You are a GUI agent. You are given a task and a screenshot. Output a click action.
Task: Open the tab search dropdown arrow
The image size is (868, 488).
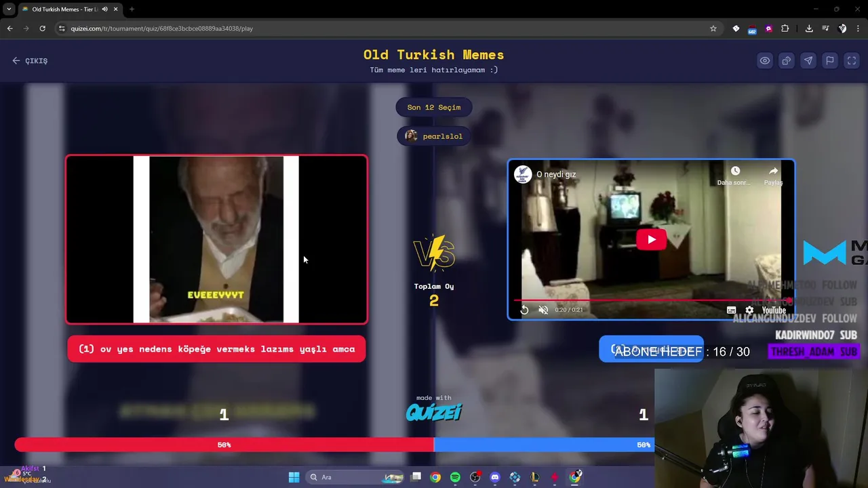pos(9,9)
